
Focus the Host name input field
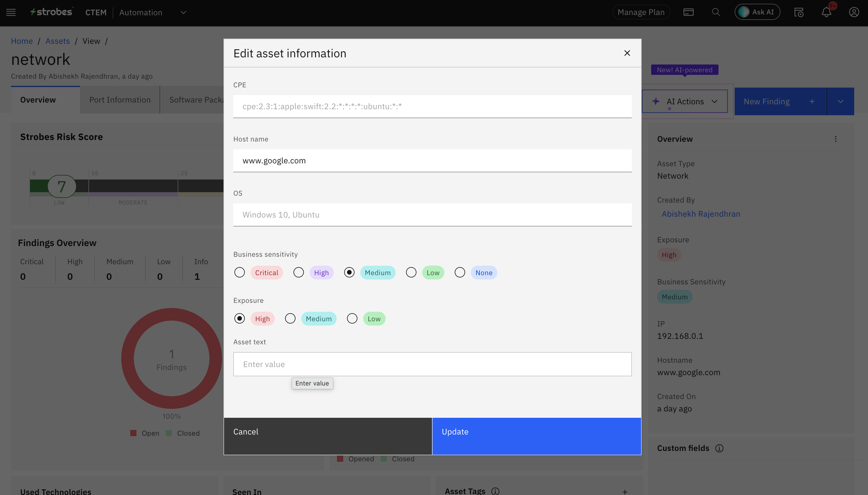pos(432,160)
